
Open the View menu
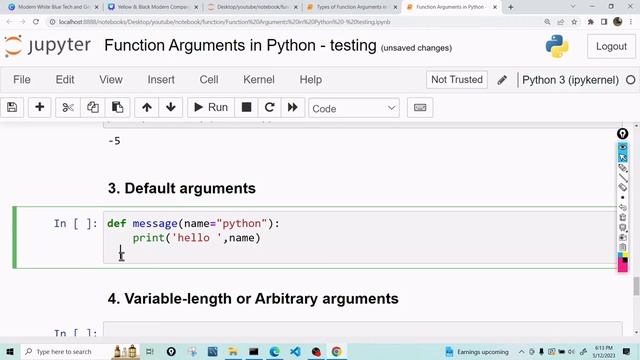coord(111,80)
